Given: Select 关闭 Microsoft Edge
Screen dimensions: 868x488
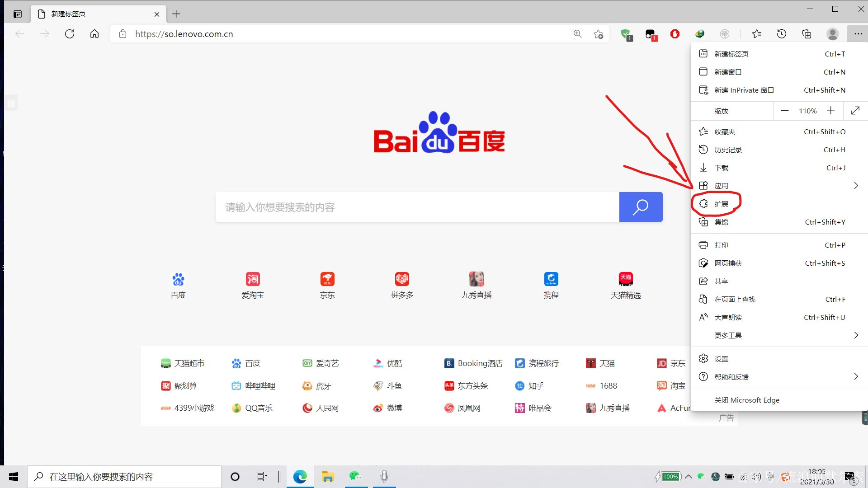Looking at the screenshot, I should point(779,400).
